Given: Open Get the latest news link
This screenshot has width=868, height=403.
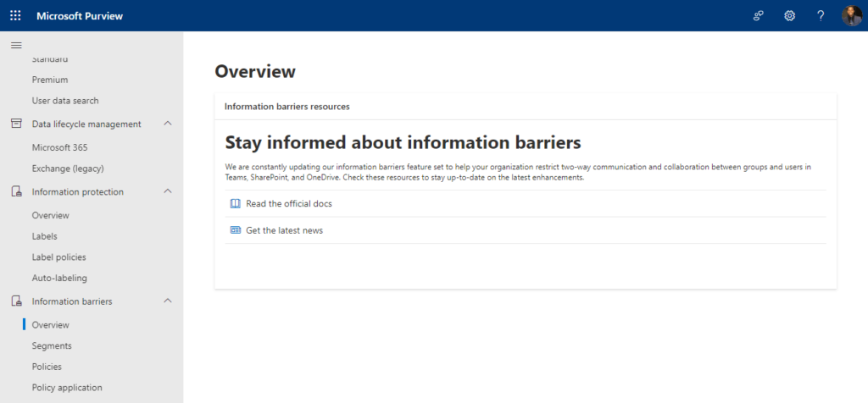Looking at the screenshot, I should (x=285, y=230).
